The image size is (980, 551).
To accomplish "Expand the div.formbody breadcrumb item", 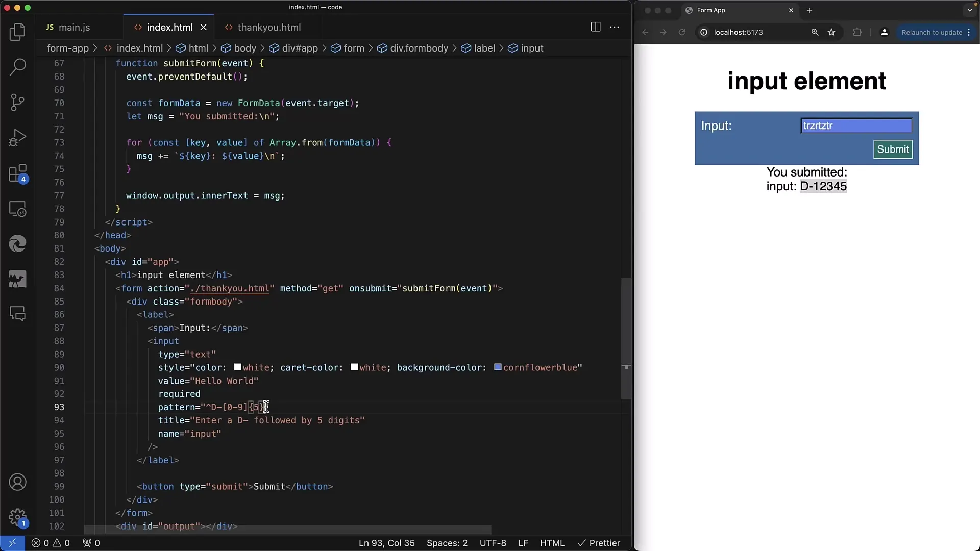I will click(419, 48).
